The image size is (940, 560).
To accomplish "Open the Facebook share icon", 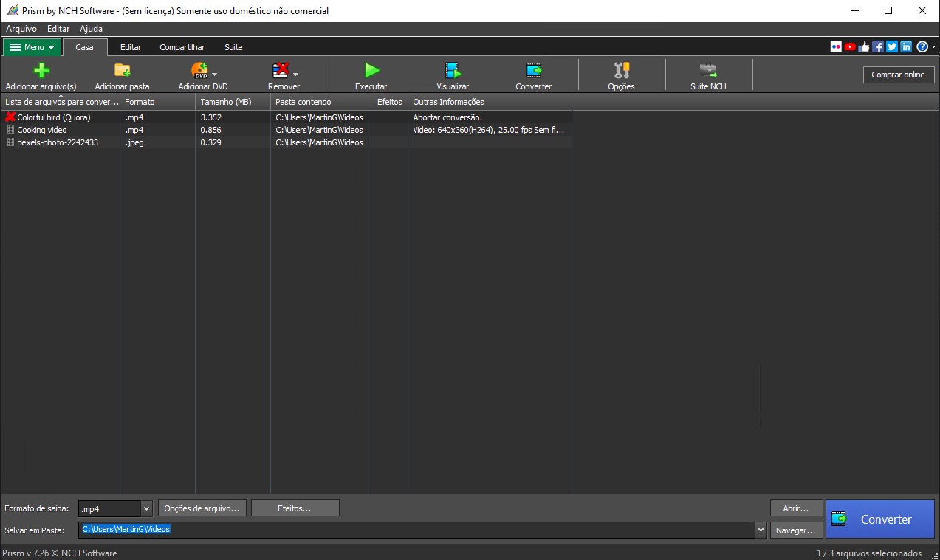I will (878, 46).
